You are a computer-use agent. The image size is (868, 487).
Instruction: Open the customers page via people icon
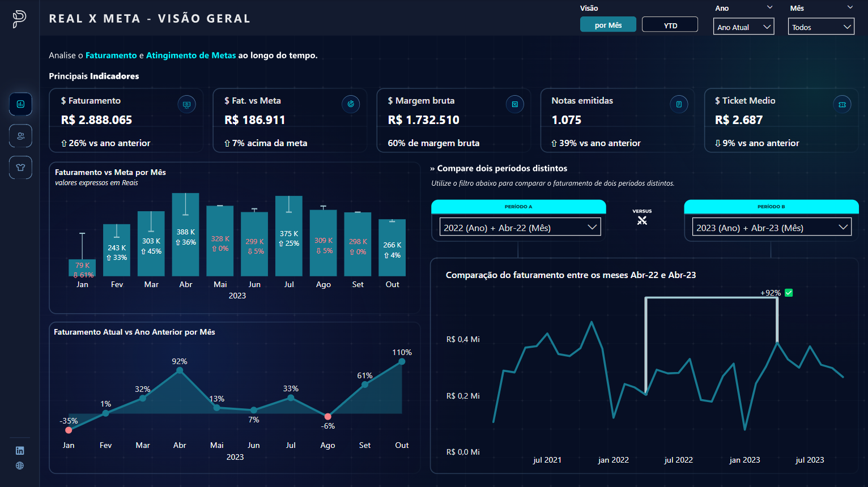click(20, 136)
